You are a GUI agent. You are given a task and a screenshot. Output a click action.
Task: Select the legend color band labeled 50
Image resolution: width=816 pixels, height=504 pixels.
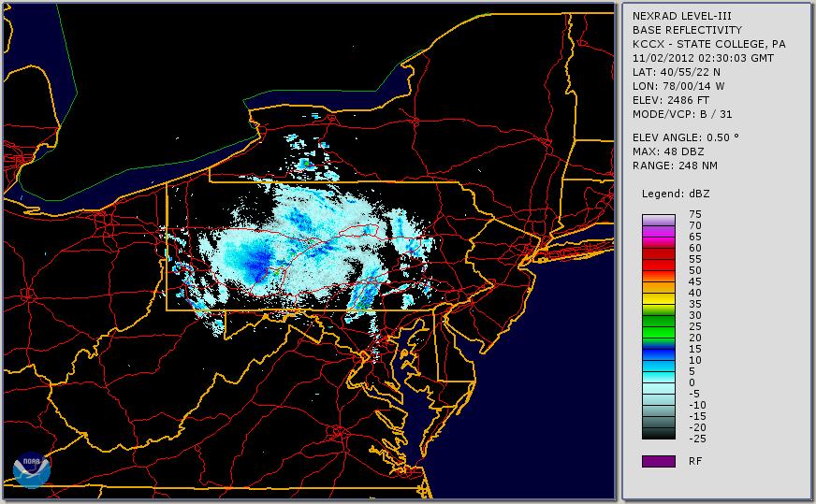[x=658, y=270]
